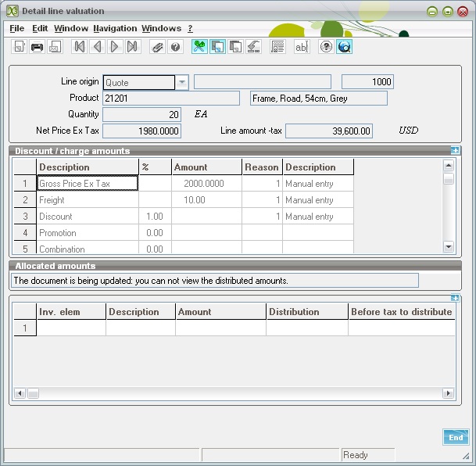The image size is (476, 466).
Task: Click the 'ab|' text field icon
Action: (x=302, y=47)
